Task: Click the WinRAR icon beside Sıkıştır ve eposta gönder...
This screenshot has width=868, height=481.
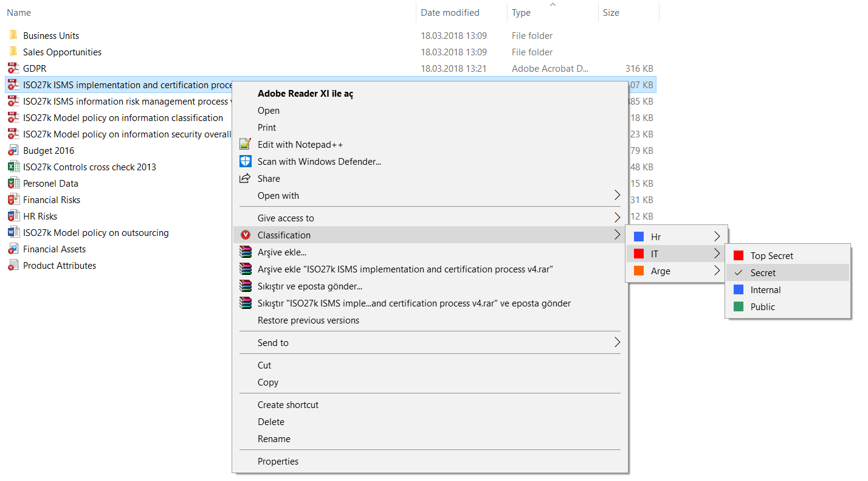Action: 245,286
